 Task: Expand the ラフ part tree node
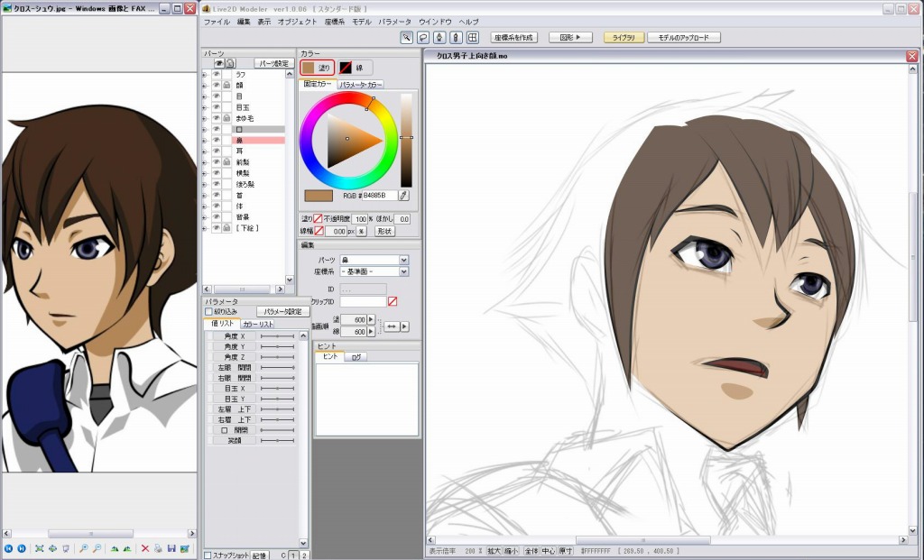click(205, 75)
